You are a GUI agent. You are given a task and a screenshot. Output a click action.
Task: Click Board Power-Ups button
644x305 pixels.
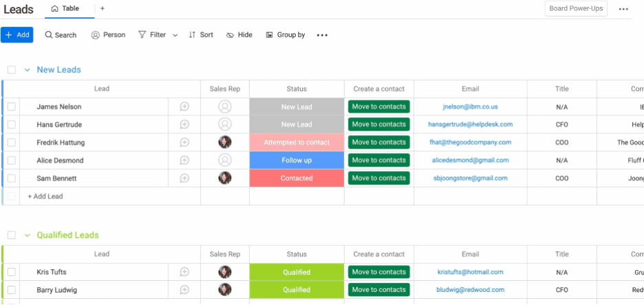click(576, 9)
